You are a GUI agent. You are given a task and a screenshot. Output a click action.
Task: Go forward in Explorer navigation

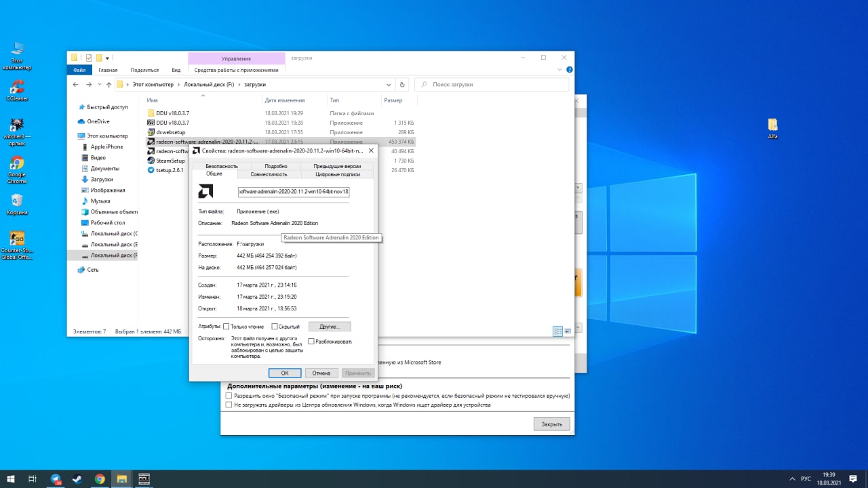click(89, 85)
